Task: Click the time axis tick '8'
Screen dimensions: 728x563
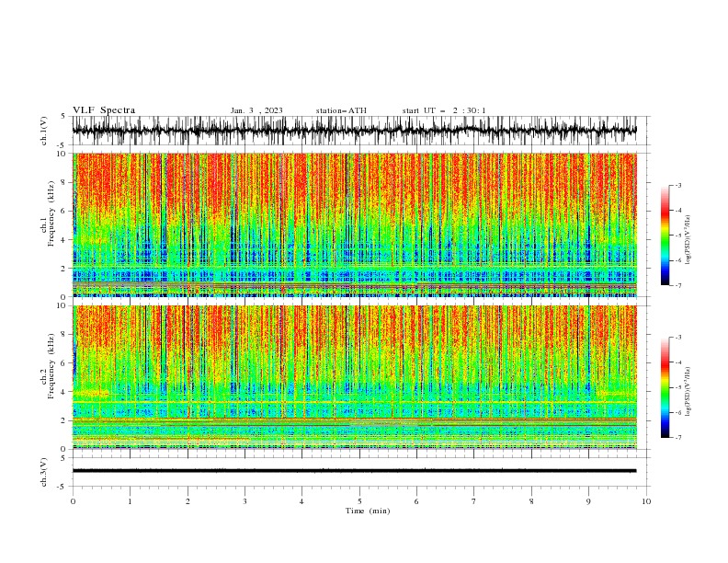Action: tap(531, 501)
